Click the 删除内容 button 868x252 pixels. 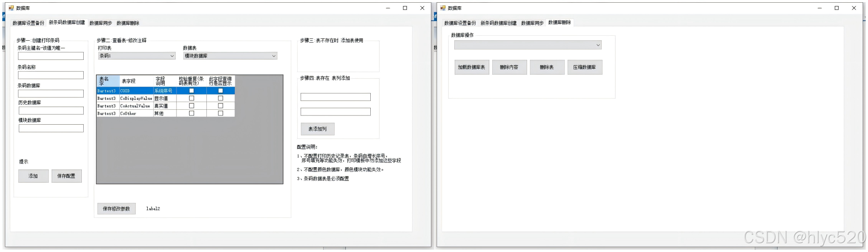(x=509, y=67)
